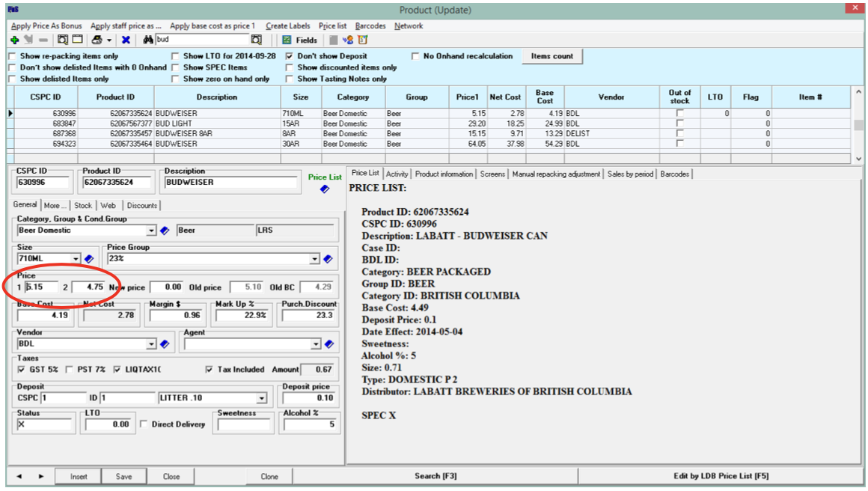Screen dimensions: 868x491
Task: Click the Items count button
Action: pos(552,56)
